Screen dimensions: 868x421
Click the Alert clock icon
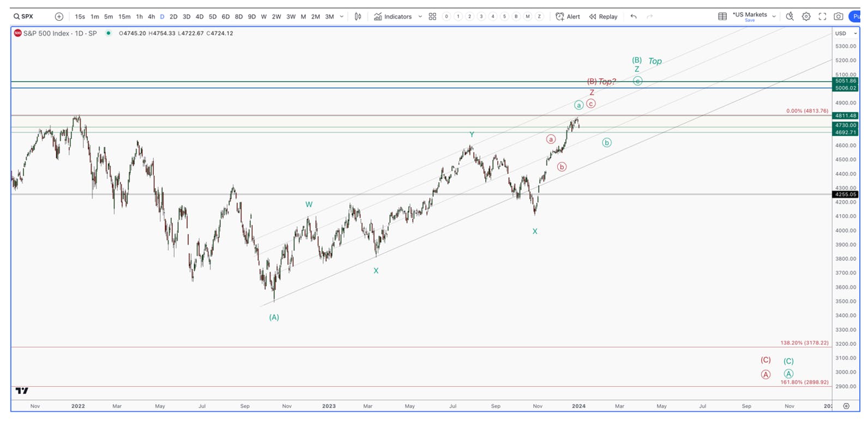tap(559, 17)
